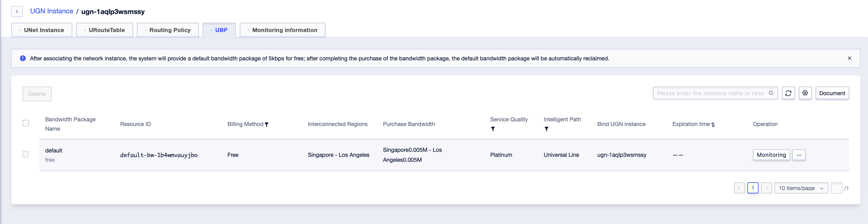Open the table settings gear
This screenshot has width=868, height=224.
pos(805,93)
